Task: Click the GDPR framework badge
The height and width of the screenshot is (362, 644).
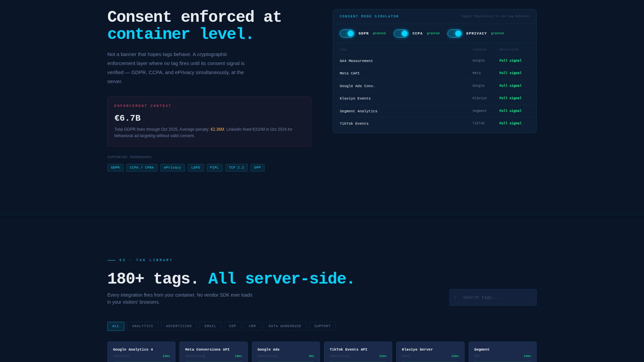Action: tap(115, 168)
